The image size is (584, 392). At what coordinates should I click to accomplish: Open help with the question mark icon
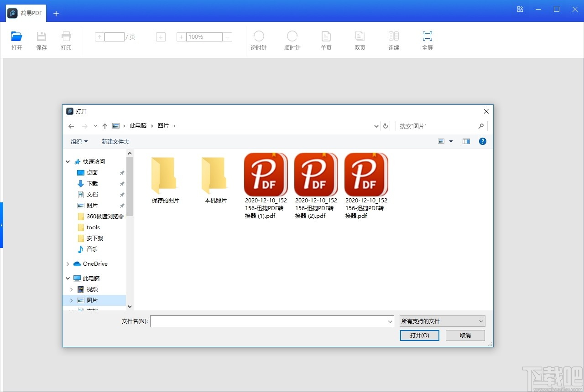tap(483, 141)
